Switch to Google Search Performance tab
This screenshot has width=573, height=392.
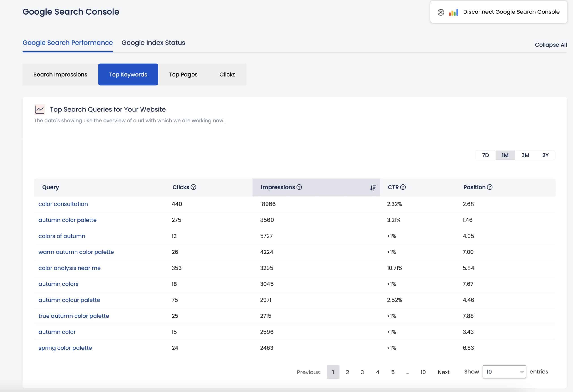(x=68, y=43)
